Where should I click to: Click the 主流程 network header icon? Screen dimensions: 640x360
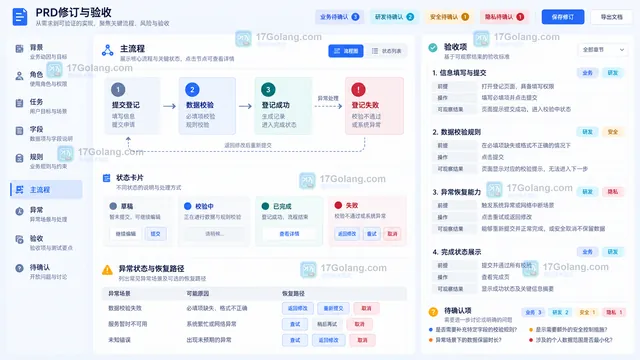coord(108,50)
